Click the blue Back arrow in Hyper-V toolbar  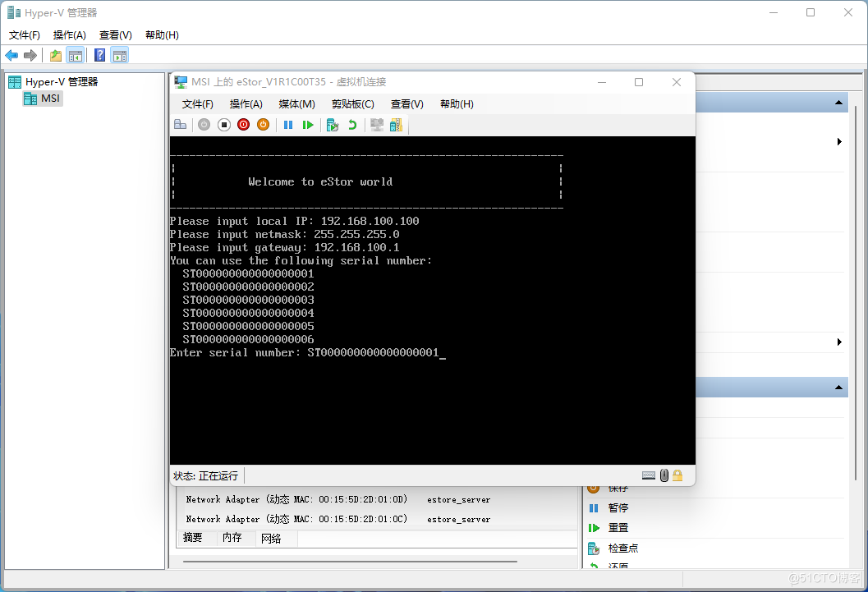11,56
